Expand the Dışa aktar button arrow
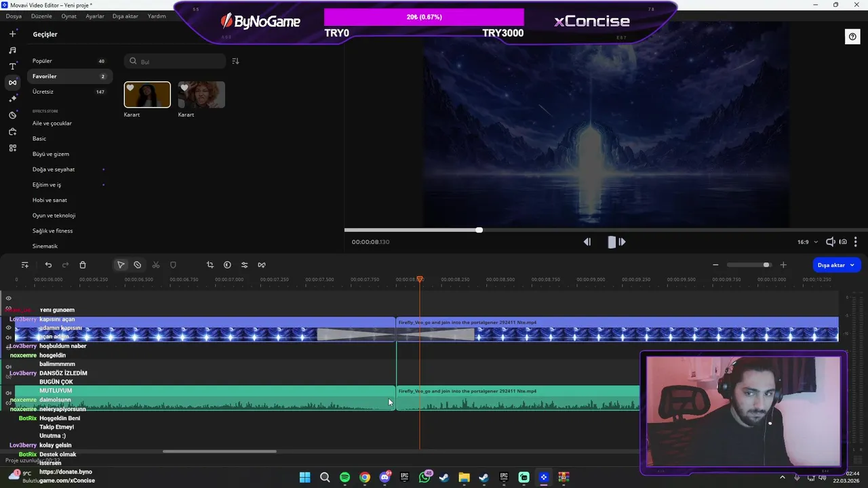The image size is (868, 488). [x=852, y=265]
